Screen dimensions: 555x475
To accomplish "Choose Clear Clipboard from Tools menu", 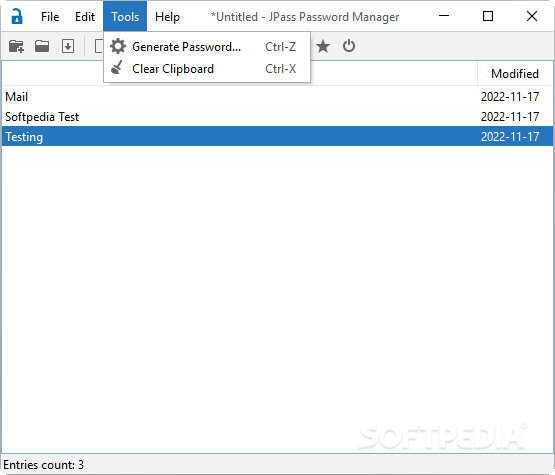I will click(207, 68).
